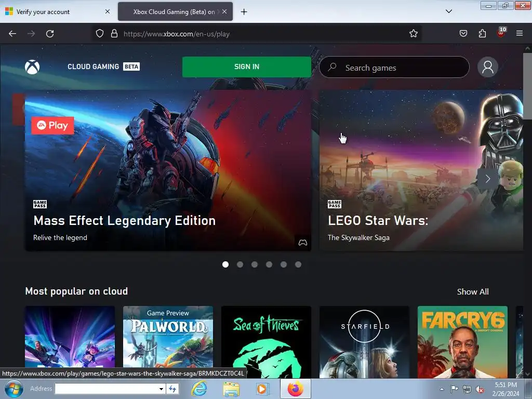Close the Verify your account tab

point(108,11)
